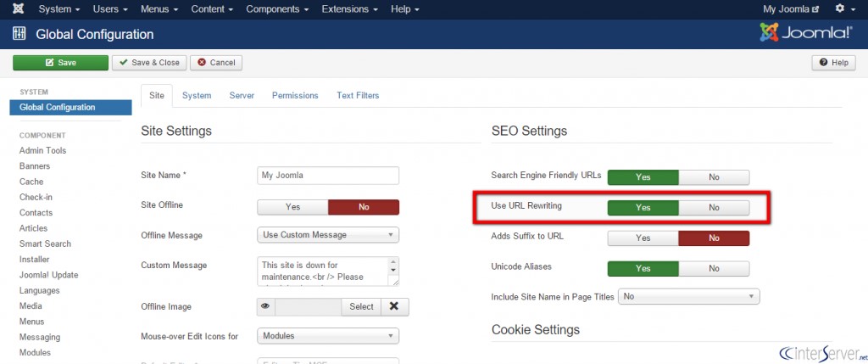This screenshot has width=868, height=364.
Task: Open the Content menu
Action: tap(212, 8)
